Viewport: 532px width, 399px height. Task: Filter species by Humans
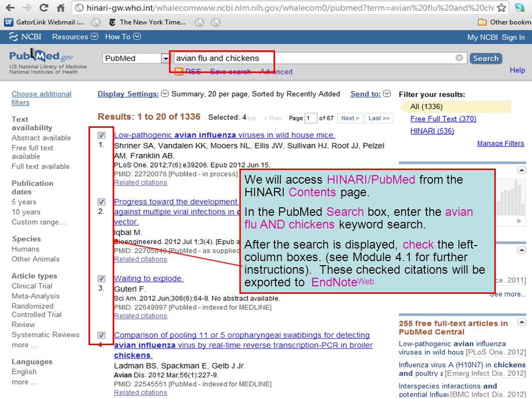click(25, 249)
